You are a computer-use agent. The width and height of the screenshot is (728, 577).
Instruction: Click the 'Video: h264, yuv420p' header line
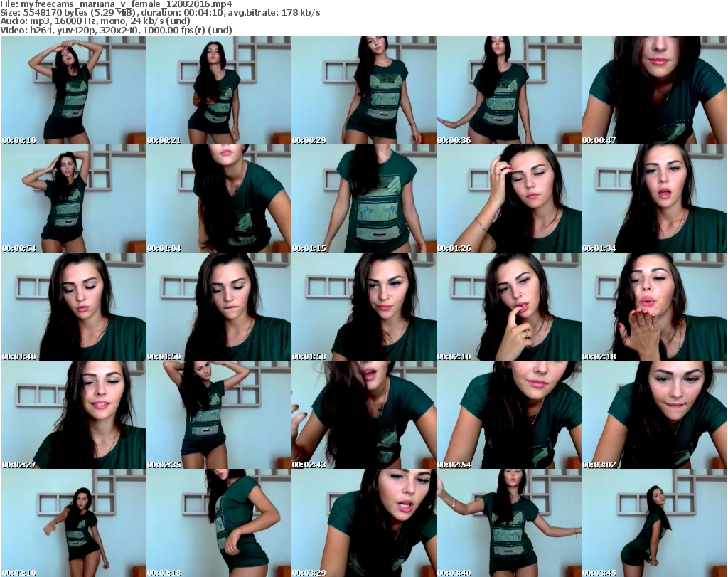coord(116,30)
